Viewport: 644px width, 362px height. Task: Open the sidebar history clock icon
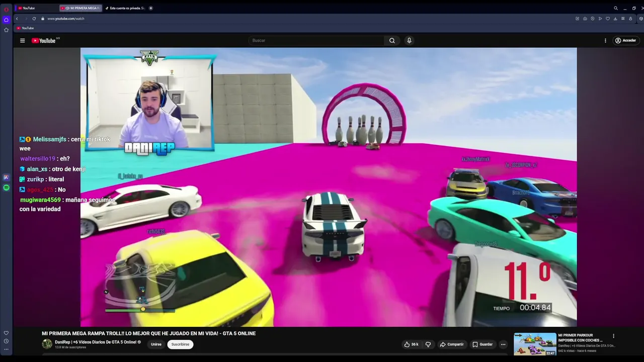tap(6, 341)
